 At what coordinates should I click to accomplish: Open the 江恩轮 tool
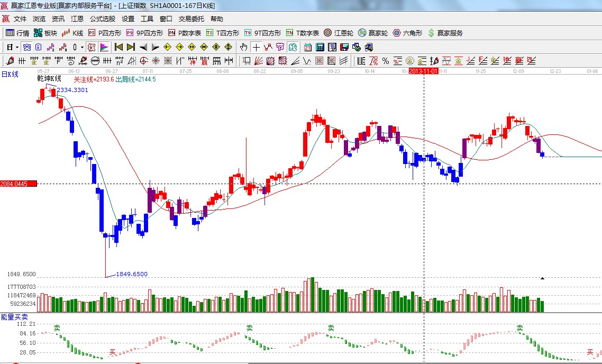(x=339, y=33)
